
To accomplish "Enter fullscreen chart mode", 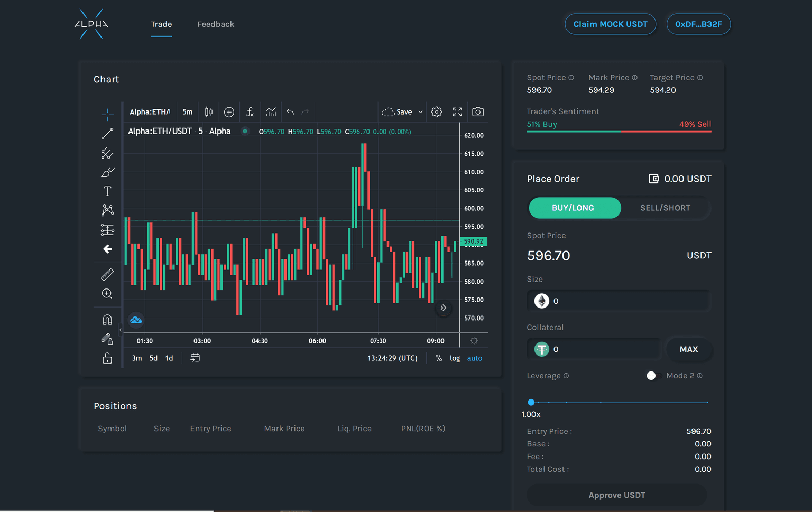I will click(457, 112).
